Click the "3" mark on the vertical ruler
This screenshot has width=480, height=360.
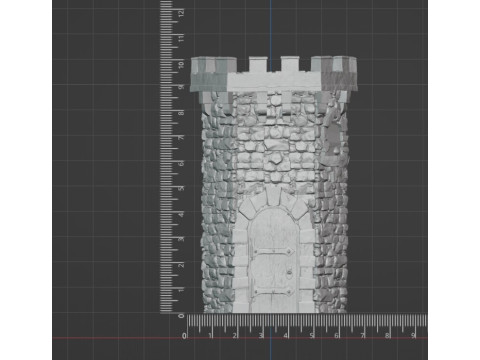pos(181,239)
